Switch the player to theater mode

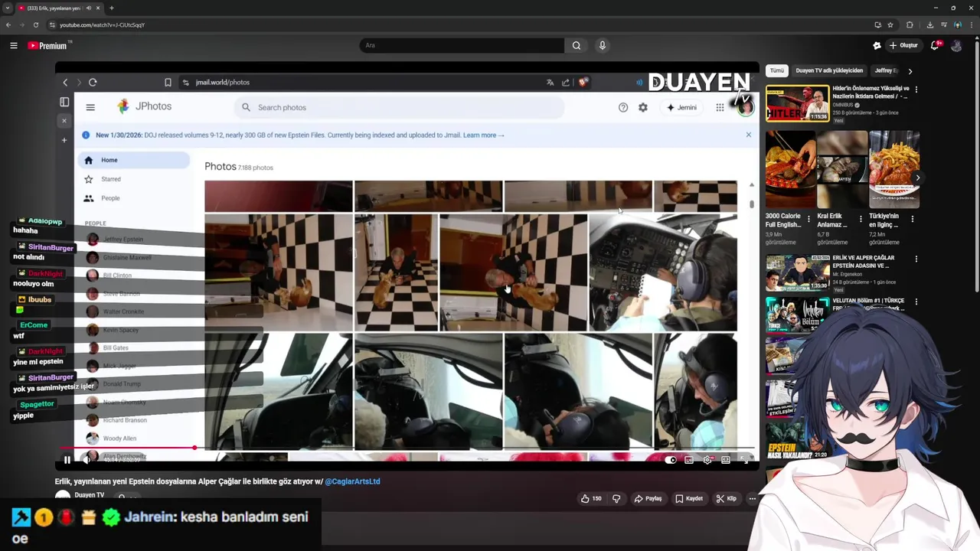726,460
